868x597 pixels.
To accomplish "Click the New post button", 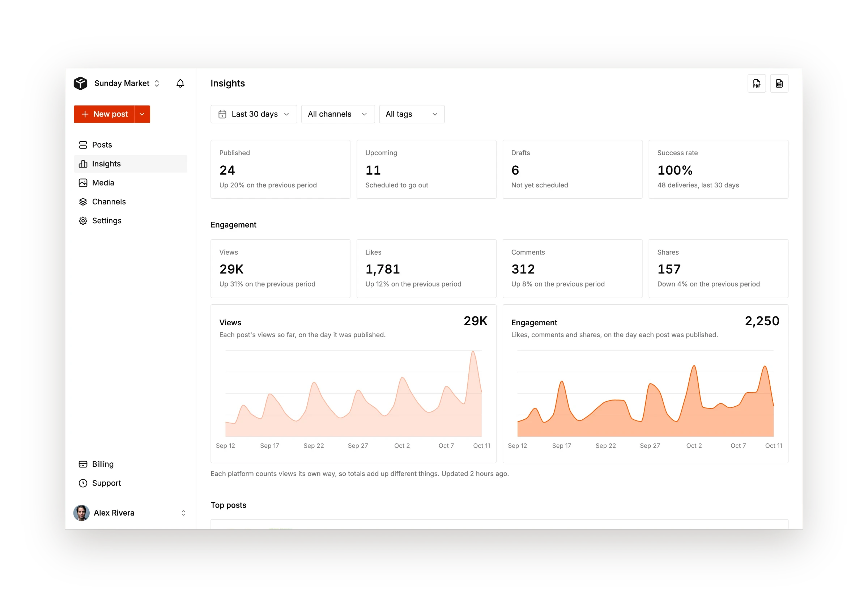I will (104, 114).
